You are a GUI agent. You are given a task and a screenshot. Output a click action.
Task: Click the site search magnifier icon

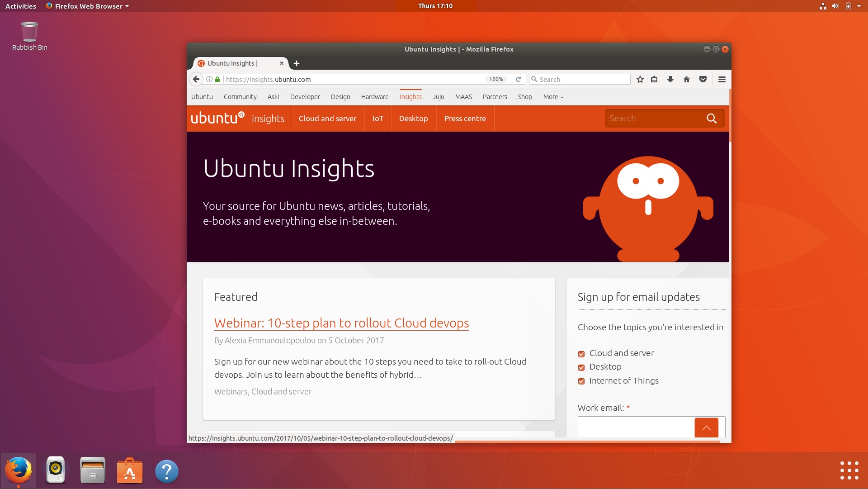[x=712, y=119]
